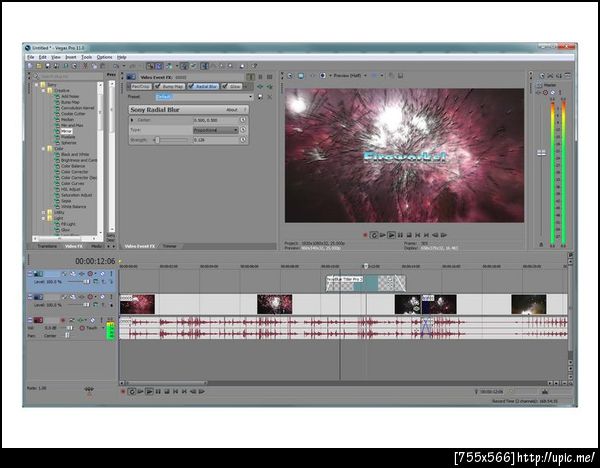Toggle the Bump Map effect checkbox
Image resolution: width=600 pixels, height=468 pixels.
pyautogui.click(x=157, y=86)
